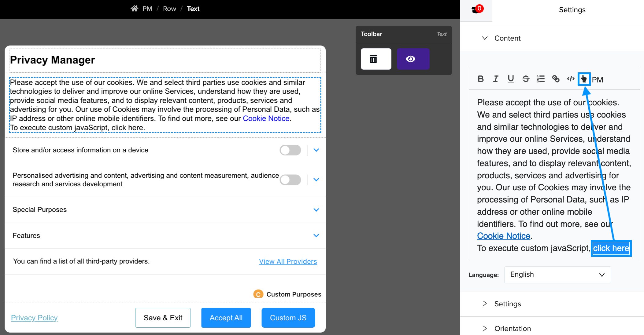This screenshot has height=335, width=644.
Task: Click Features label
Action: click(26, 236)
